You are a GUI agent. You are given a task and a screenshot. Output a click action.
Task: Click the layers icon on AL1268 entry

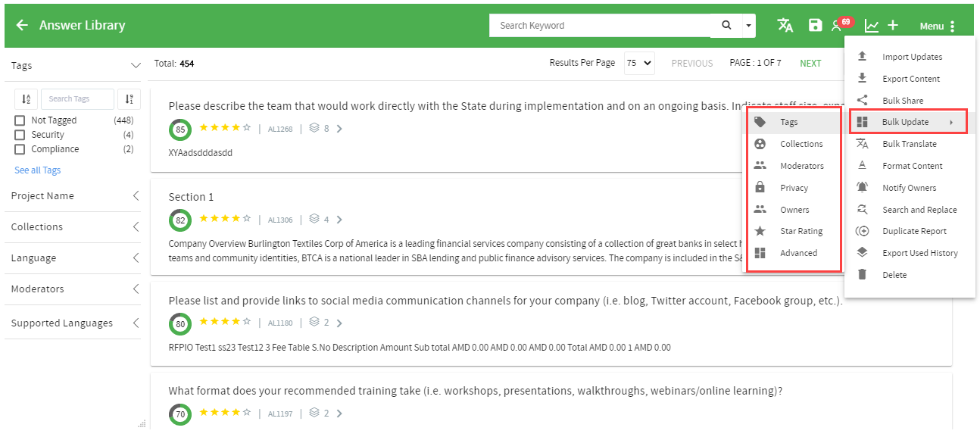coord(314,129)
